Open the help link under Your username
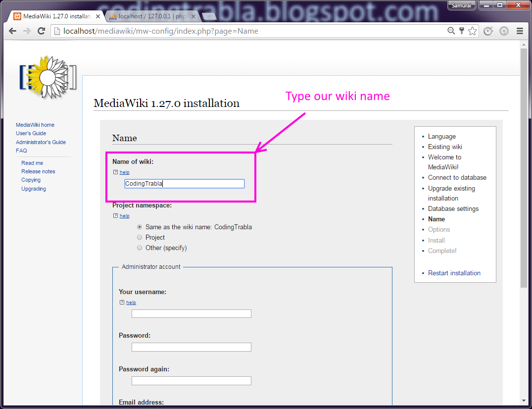 [131, 302]
